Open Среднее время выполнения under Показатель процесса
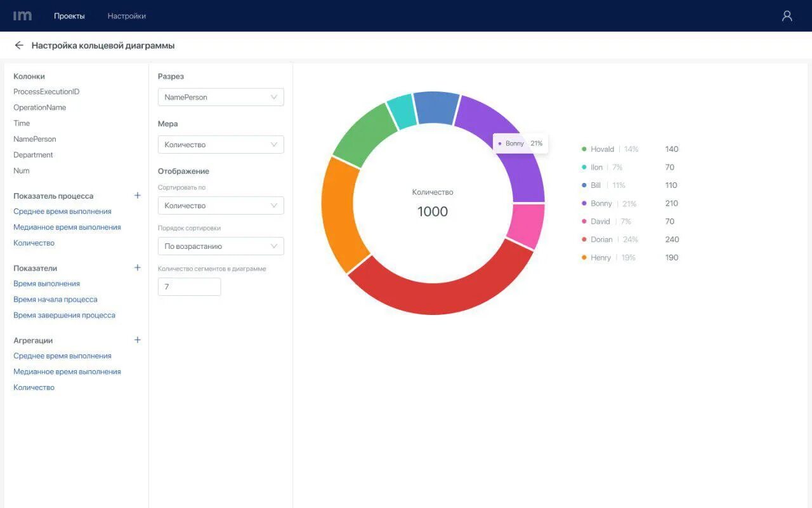 [62, 211]
